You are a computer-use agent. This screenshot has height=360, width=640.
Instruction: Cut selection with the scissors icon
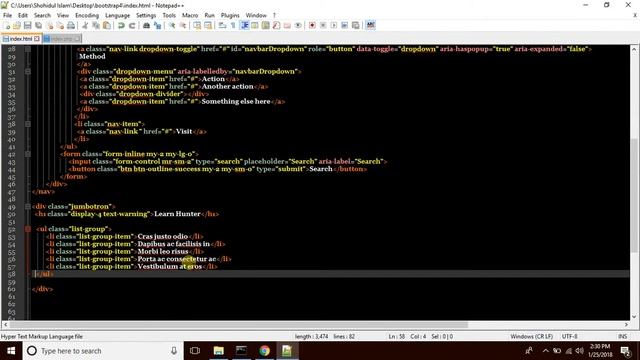(x=85, y=25)
